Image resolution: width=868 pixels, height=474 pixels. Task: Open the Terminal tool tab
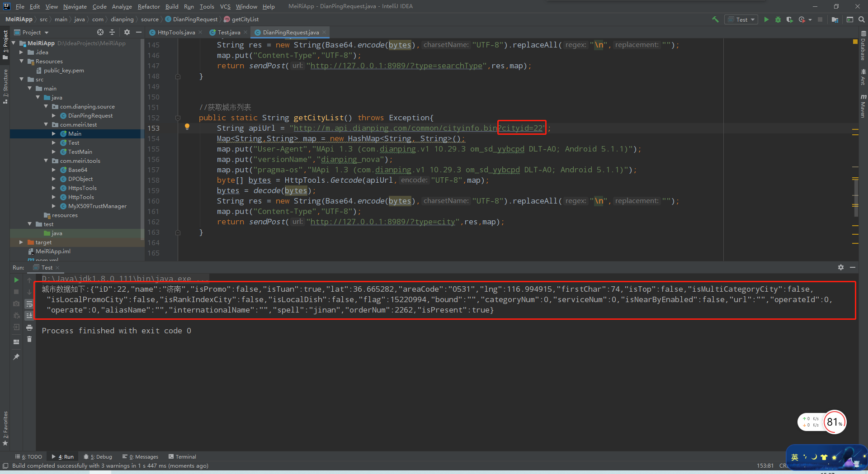182,457
